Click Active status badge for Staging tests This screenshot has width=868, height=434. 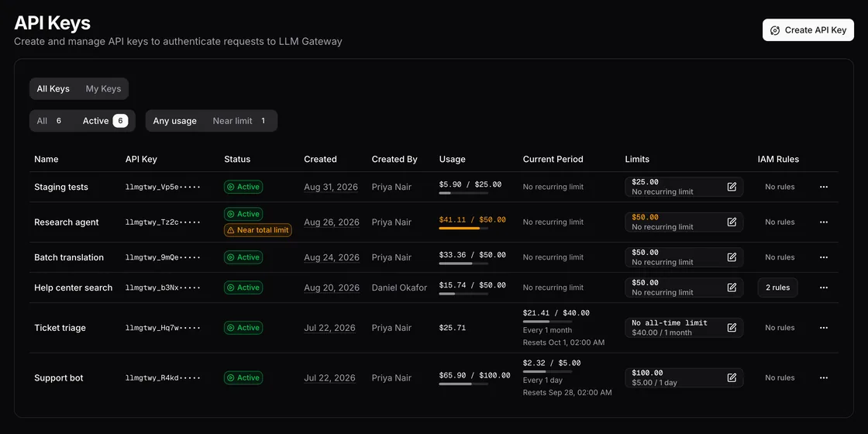point(243,187)
